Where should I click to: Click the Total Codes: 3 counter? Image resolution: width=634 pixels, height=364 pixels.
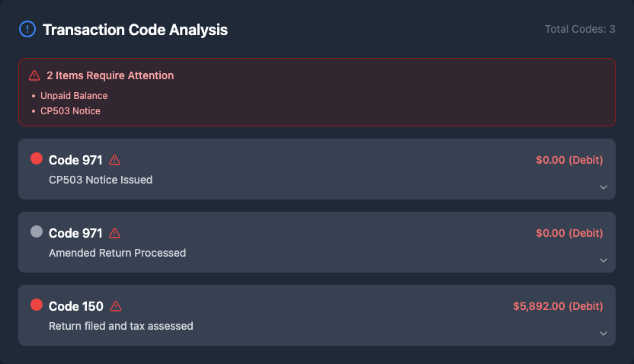580,29
